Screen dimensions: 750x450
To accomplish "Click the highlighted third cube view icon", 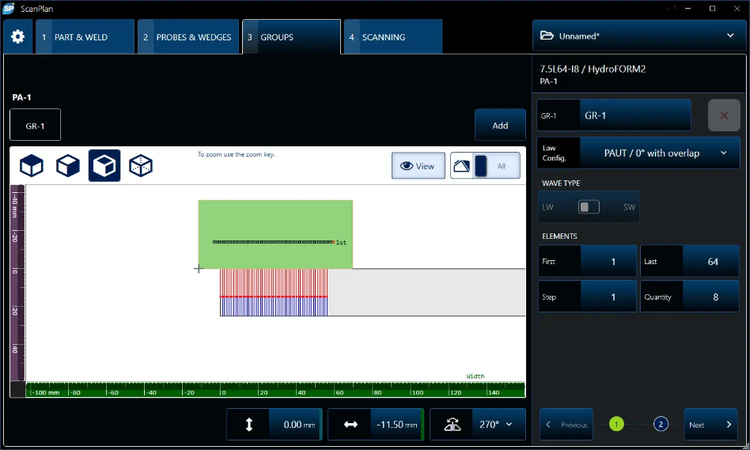I will [104, 166].
